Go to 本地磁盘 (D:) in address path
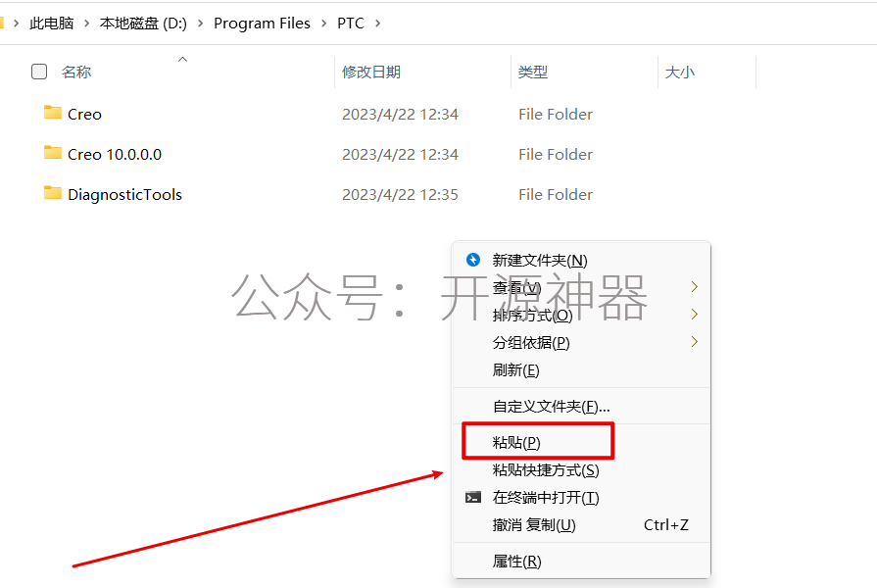The image size is (877, 588). (143, 23)
